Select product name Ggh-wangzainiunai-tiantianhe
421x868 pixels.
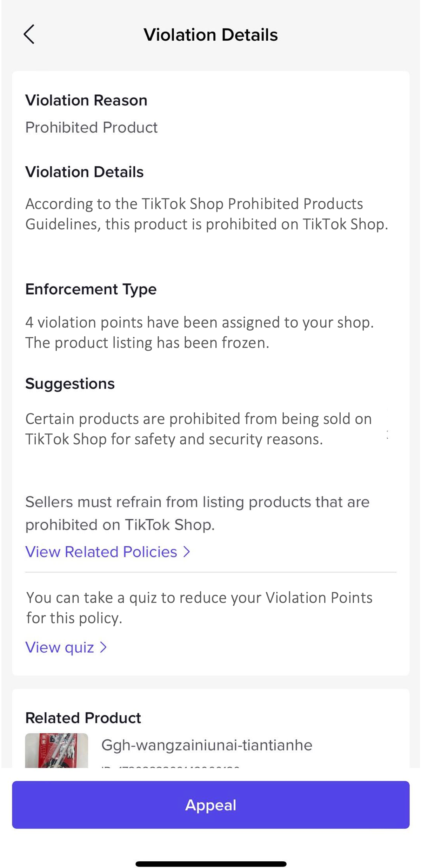pyautogui.click(x=207, y=745)
